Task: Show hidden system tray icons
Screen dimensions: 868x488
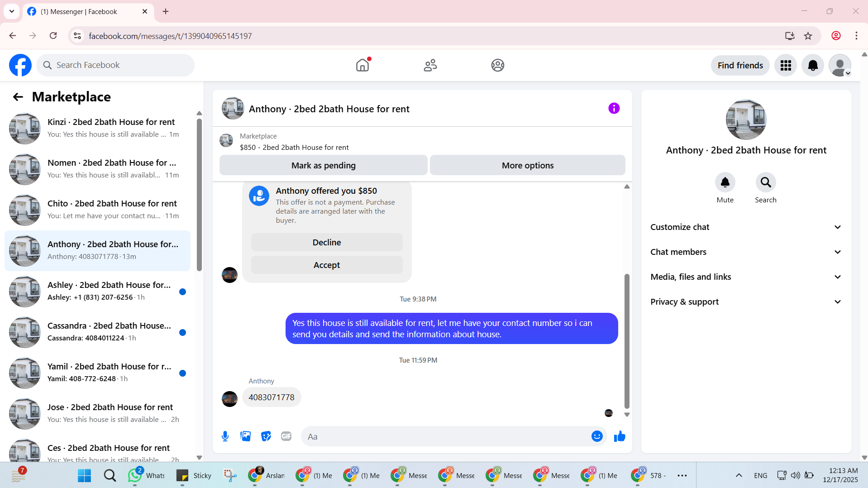Action: (x=739, y=475)
